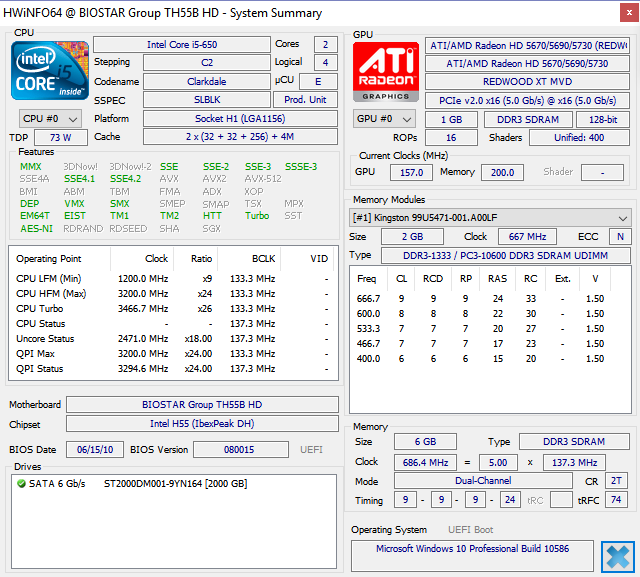The height and width of the screenshot is (577, 640).
Task: Click the memory clock value 686.4 MHz
Action: click(425, 462)
